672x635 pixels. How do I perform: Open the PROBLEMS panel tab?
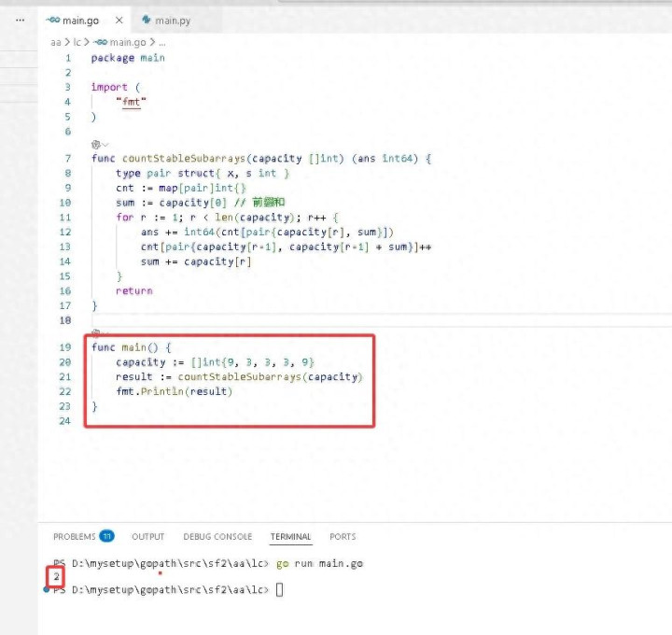pos(74,536)
